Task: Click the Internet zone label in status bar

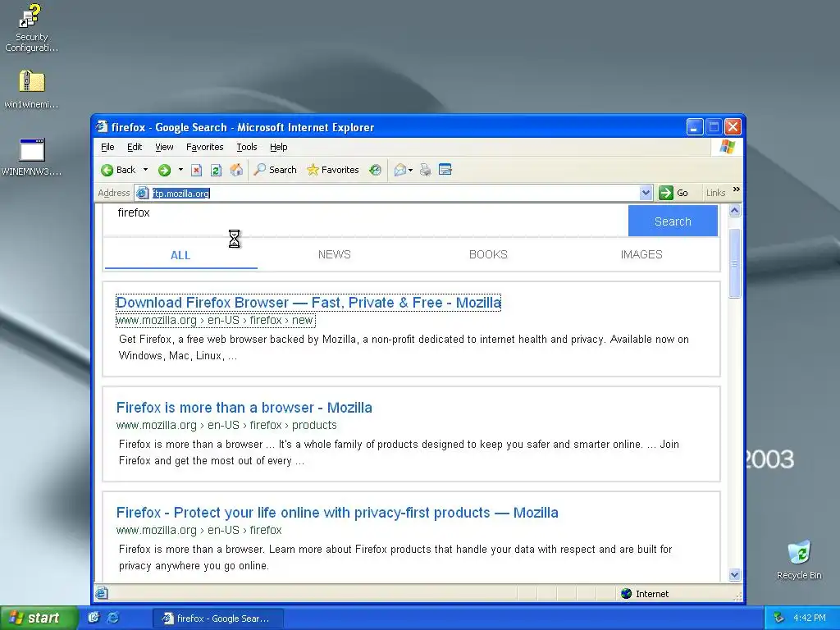Action: [x=652, y=594]
